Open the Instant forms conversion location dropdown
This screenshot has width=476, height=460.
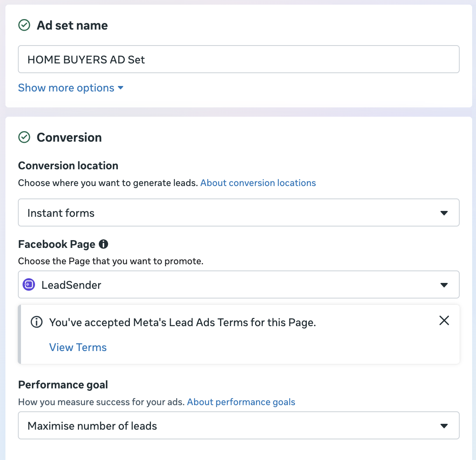(x=239, y=212)
